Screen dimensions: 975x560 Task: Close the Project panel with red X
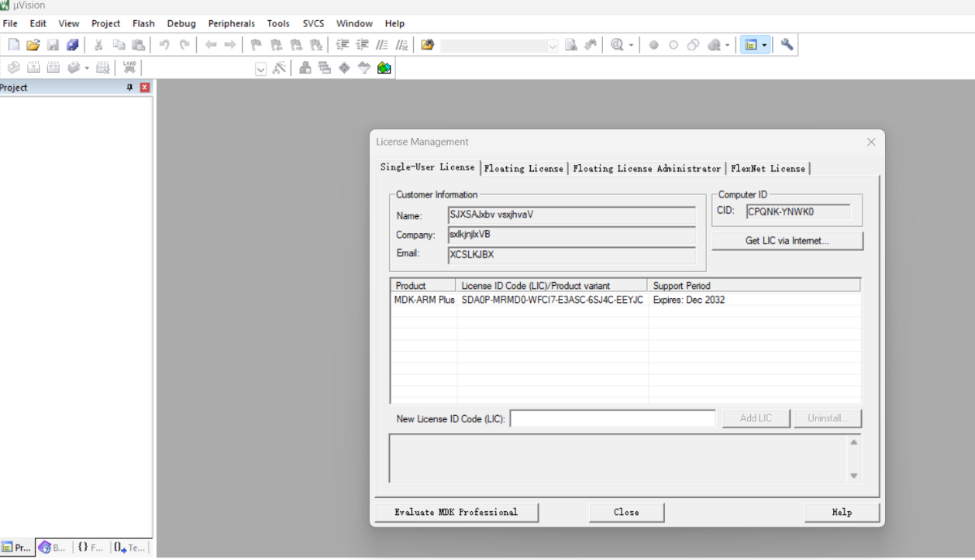click(144, 88)
